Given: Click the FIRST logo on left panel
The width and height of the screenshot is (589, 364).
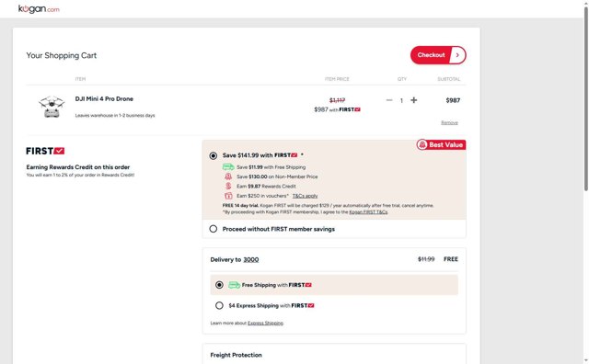Looking at the screenshot, I should pos(45,151).
